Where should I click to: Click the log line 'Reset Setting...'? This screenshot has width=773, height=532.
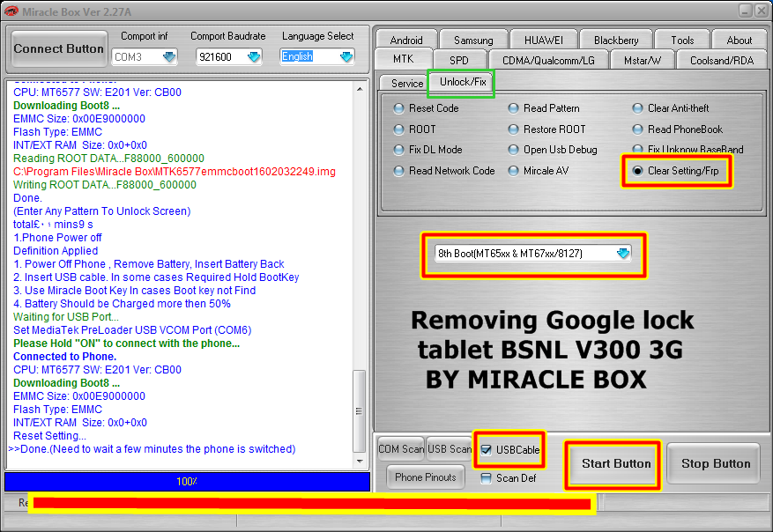[x=49, y=436]
